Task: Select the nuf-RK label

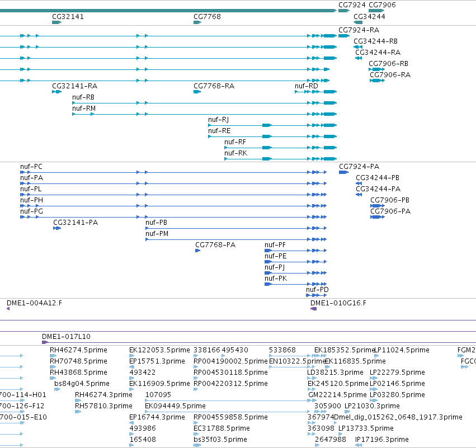Action: [x=236, y=153]
